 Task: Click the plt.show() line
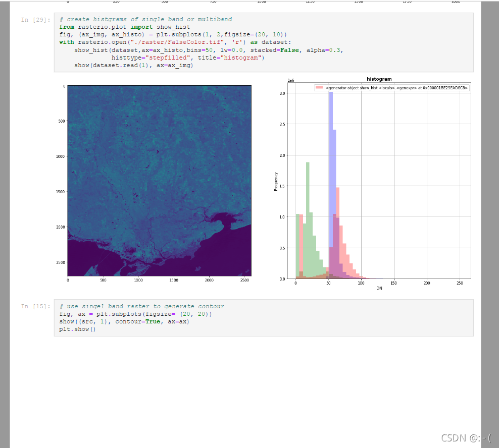pyautogui.click(x=77, y=329)
